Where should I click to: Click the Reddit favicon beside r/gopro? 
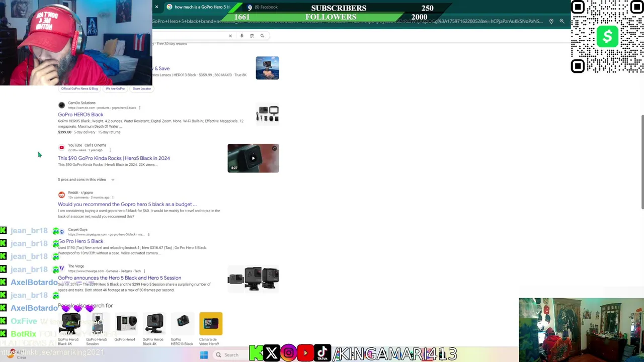[61, 195]
